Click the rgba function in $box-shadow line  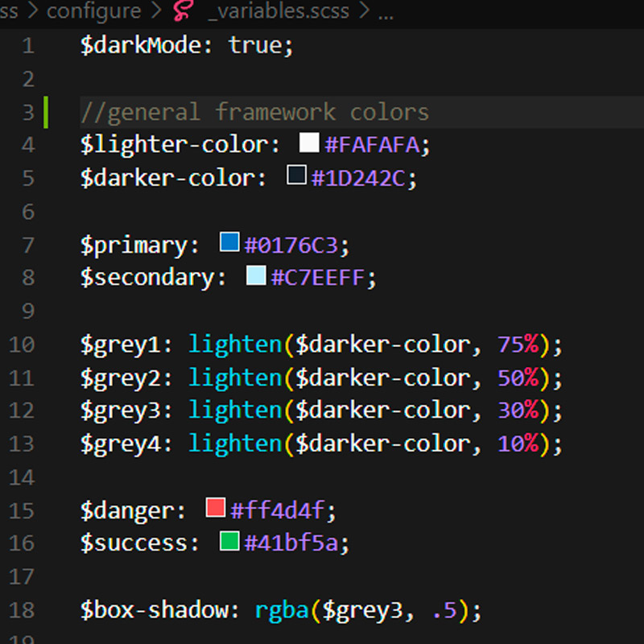281,610
